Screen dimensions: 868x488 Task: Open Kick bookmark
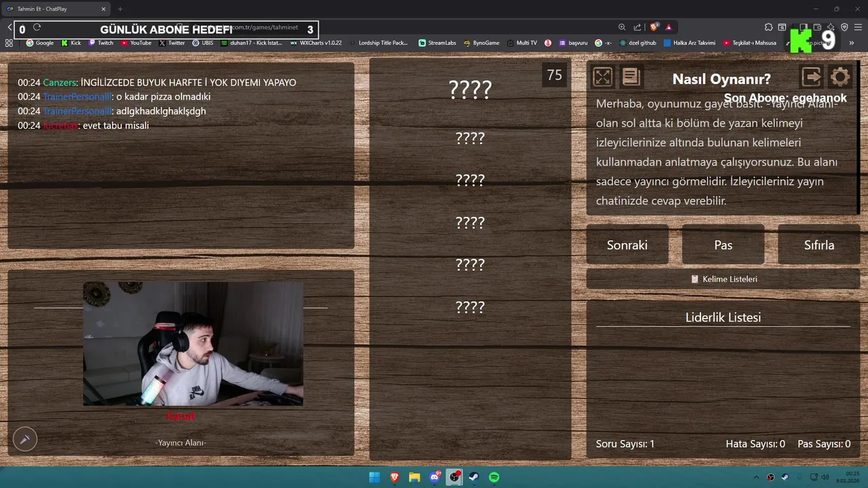pyautogui.click(x=71, y=43)
